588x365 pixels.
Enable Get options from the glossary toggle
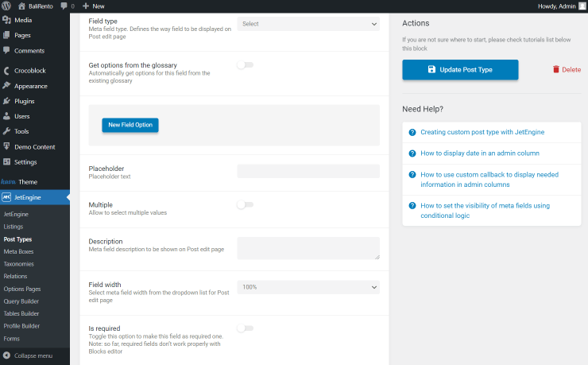coord(246,65)
